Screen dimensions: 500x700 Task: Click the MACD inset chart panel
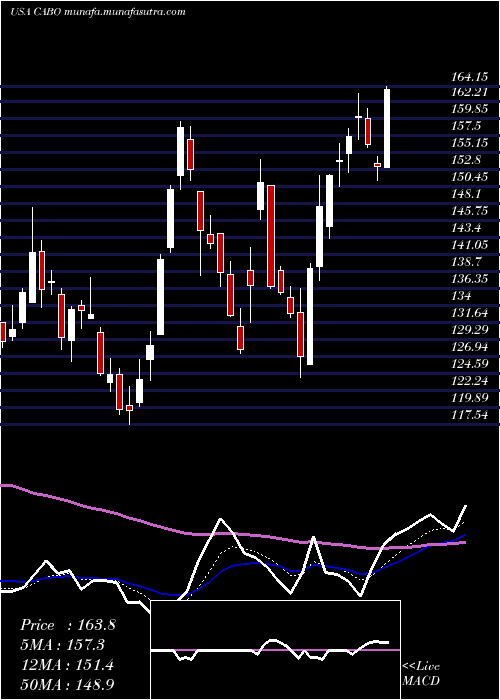click(275, 650)
